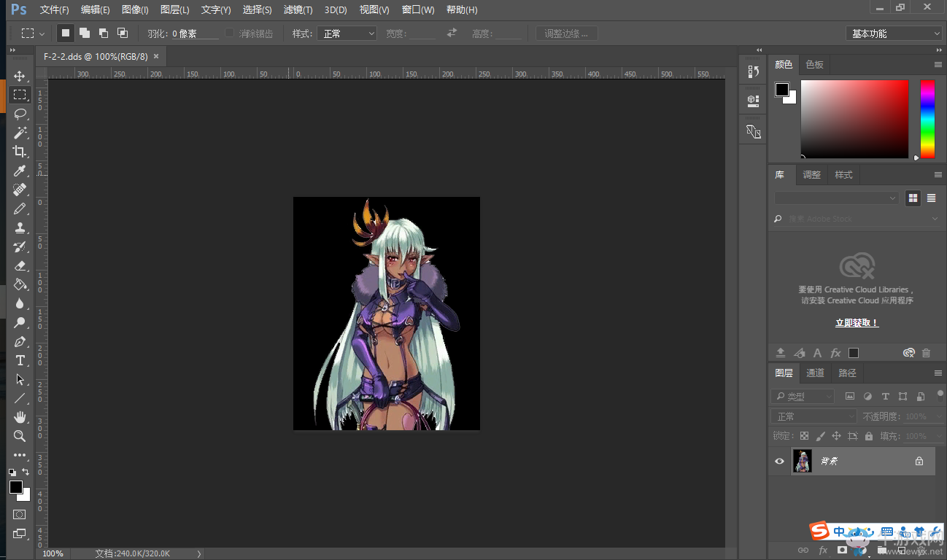The height and width of the screenshot is (560, 947).
Task: Expand the toolbar with double arrows
Action: 12,50
